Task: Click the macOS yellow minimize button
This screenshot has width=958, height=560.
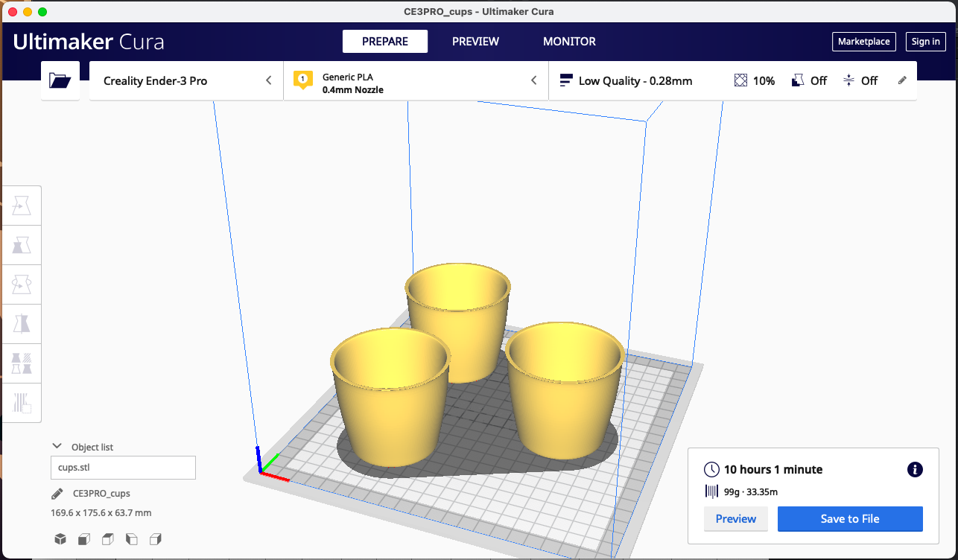Action: [28, 12]
